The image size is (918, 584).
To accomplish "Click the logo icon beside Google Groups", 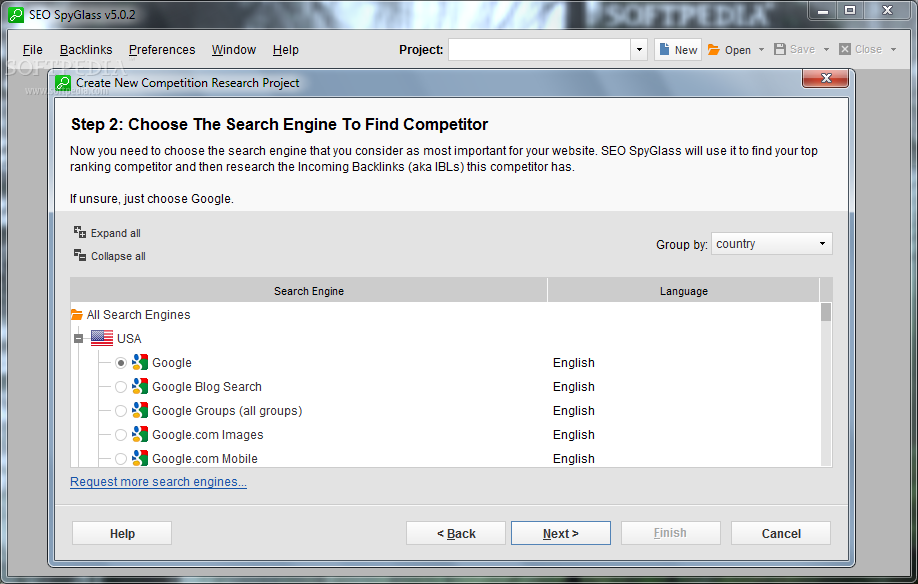I will pyautogui.click(x=139, y=410).
